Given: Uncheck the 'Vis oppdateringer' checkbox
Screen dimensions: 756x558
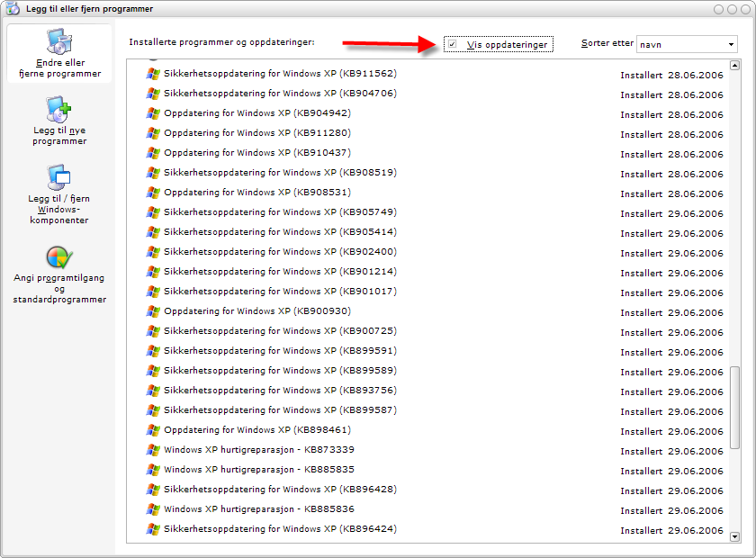Looking at the screenshot, I should pyautogui.click(x=452, y=44).
